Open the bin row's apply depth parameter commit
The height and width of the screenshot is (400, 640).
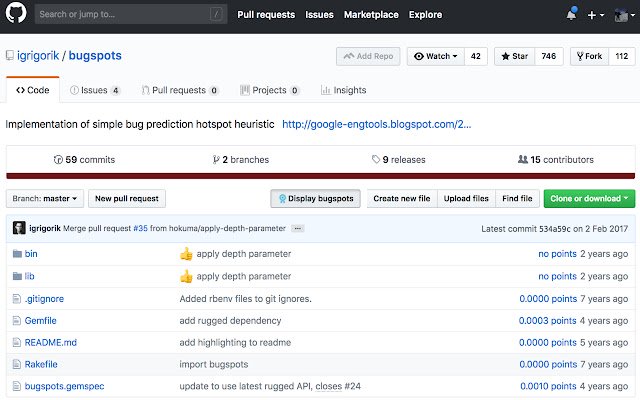(244, 253)
